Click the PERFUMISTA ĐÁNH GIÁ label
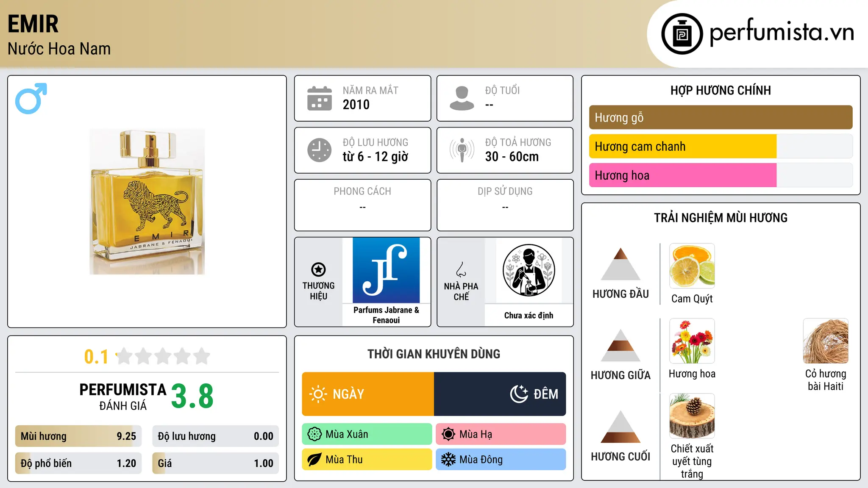Screen dimensions: 868x488 [123, 396]
